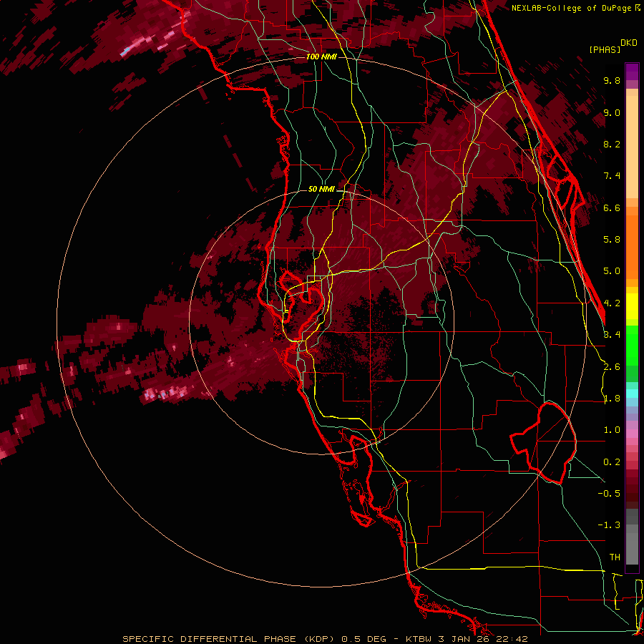Image resolution: width=644 pixels, height=644 pixels.
Task: Select the 7.4 value on the scale
Action: point(612,176)
